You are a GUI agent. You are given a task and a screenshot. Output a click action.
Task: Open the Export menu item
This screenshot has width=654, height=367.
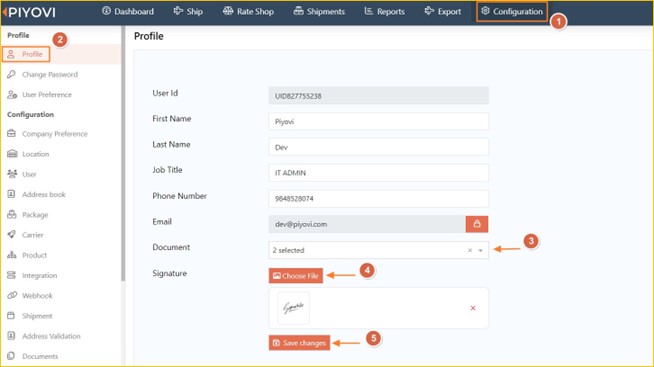443,11
